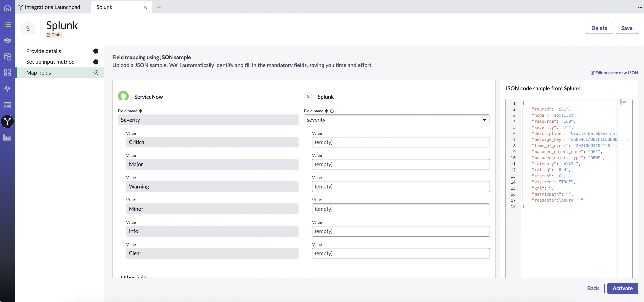Click the "node": "sbxs1.ct" JSON line
The image size is (644, 302).
[x=555, y=115]
